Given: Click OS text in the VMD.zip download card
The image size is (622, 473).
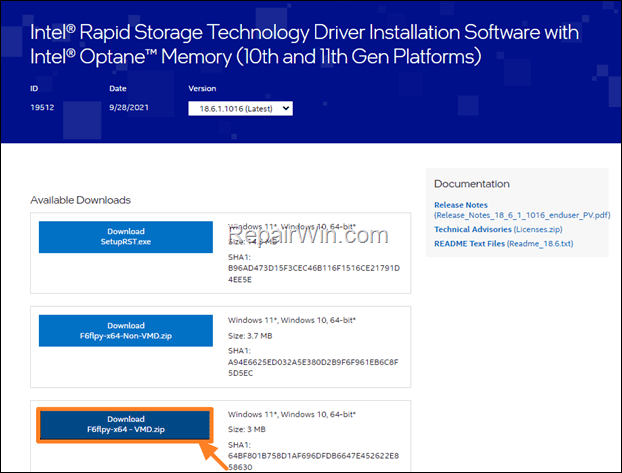Looking at the screenshot, I should [292, 414].
